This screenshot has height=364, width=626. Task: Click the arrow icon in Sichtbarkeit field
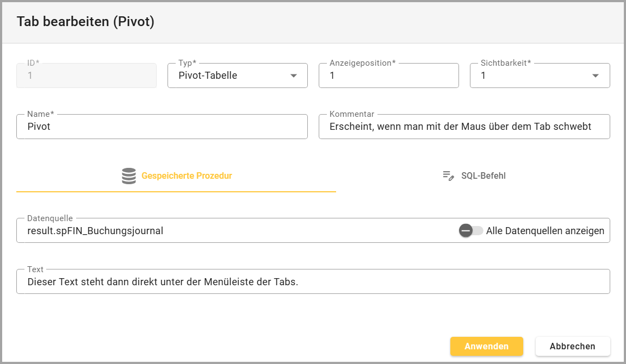click(596, 76)
